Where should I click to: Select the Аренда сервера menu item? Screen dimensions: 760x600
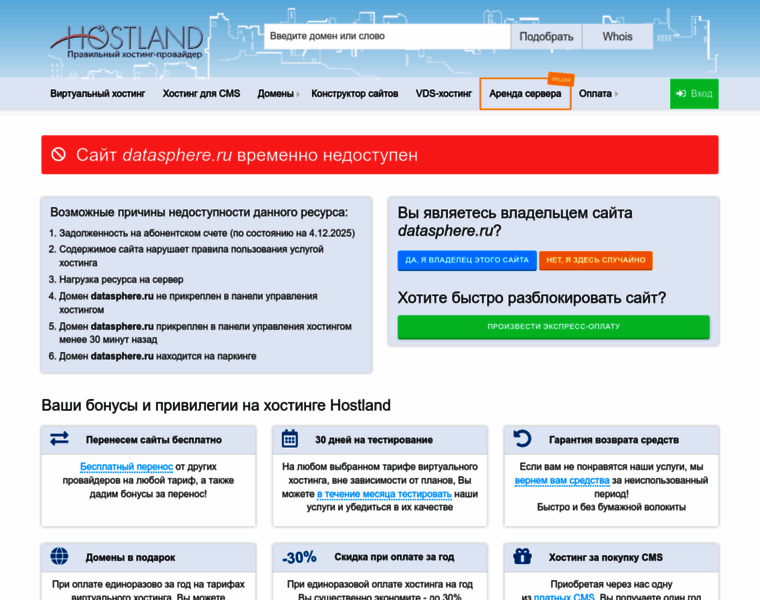(525, 94)
